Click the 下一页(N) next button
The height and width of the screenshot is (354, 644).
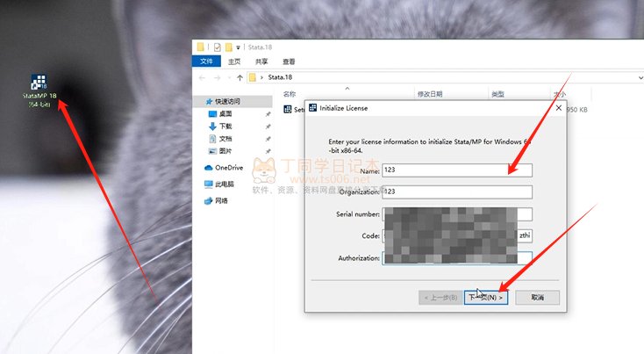coord(486,297)
